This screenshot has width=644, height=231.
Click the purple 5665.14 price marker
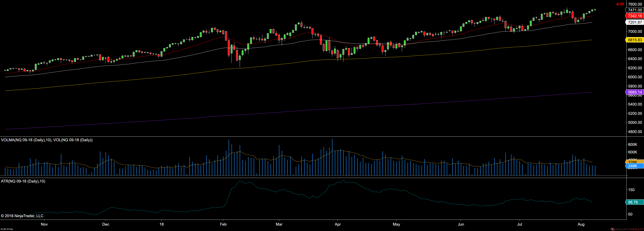[635, 92]
